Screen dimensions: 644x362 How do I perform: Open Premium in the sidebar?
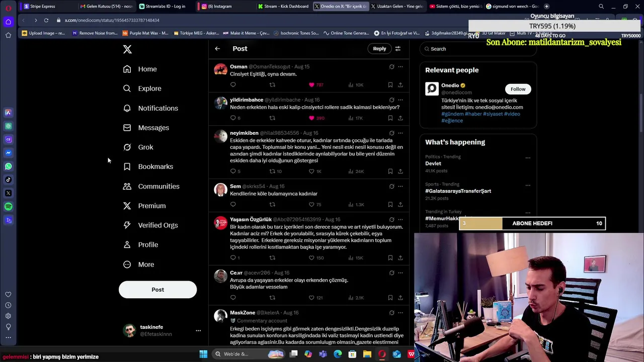point(144,206)
